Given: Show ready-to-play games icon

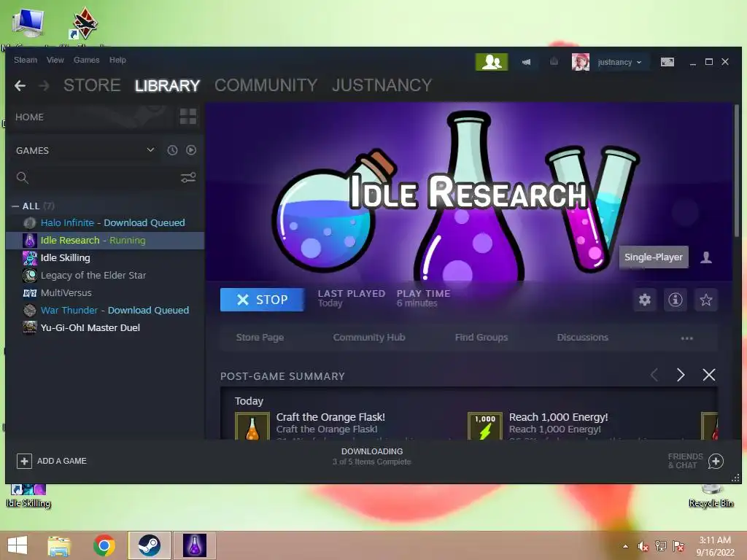Looking at the screenshot, I should pos(191,150).
